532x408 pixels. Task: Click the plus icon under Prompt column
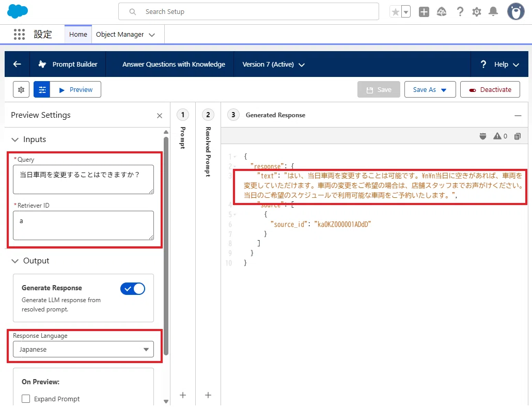[183, 395]
